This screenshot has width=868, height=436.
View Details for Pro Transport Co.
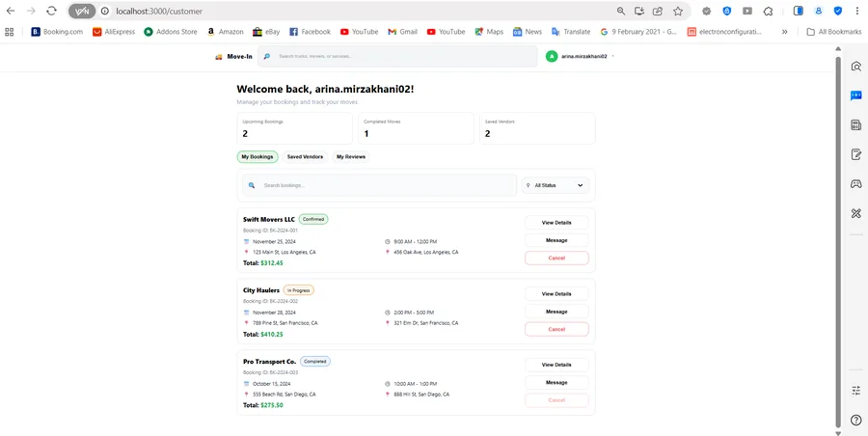556,365
